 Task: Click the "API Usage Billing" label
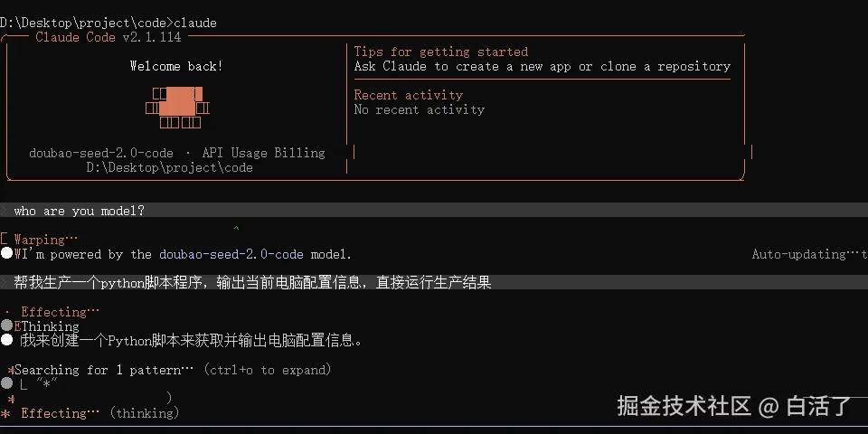click(262, 153)
